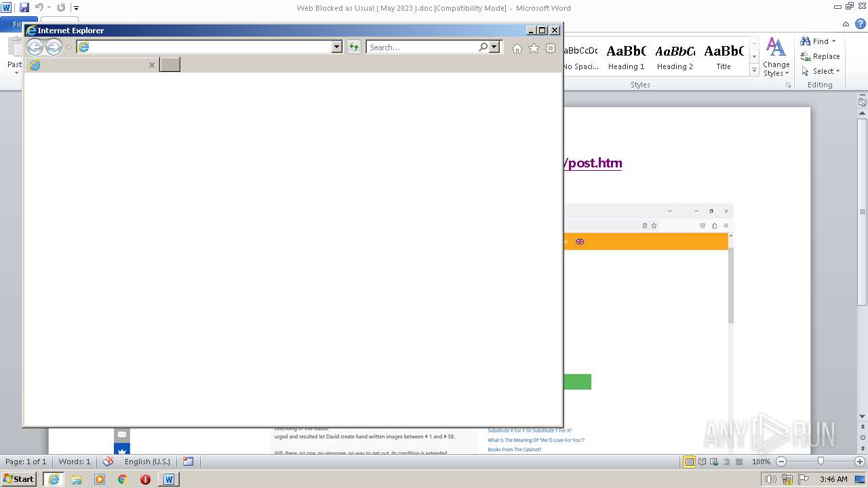Expand the address bar autocomplete dropdown
Viewport: 868px width, 488px height.
(337, 47)
